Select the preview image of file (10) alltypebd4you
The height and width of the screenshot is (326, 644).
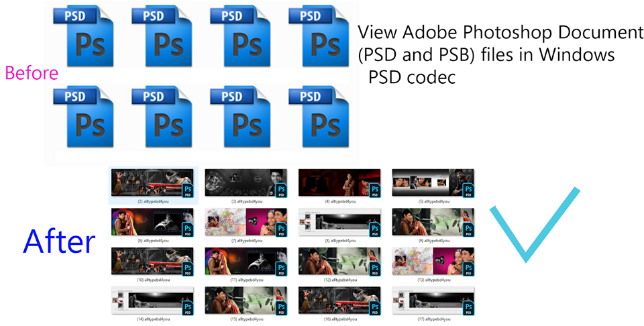click(152, 261)
